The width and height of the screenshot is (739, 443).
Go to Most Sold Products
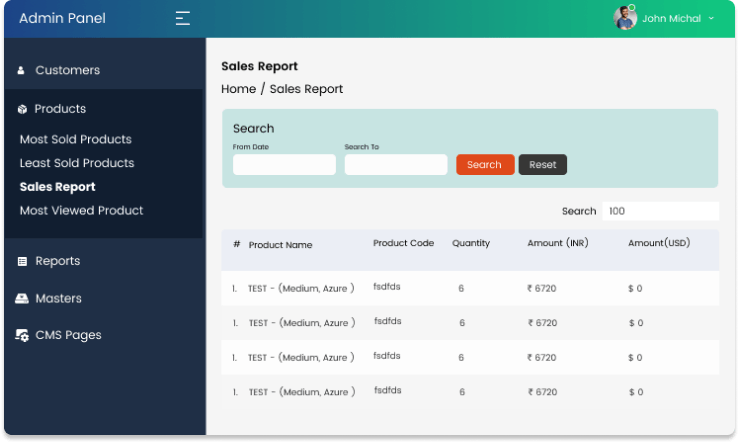click(75, 139)
